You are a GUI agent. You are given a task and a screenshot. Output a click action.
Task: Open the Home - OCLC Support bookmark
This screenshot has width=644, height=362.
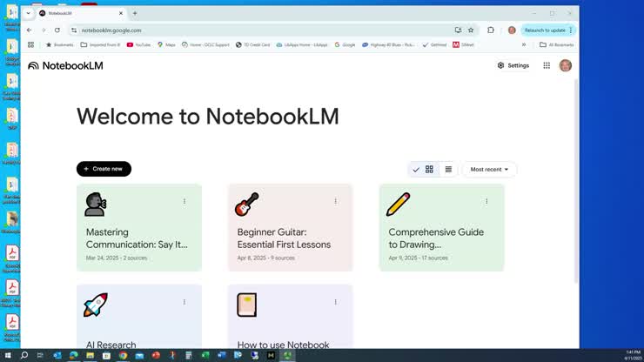click(205, 44)
